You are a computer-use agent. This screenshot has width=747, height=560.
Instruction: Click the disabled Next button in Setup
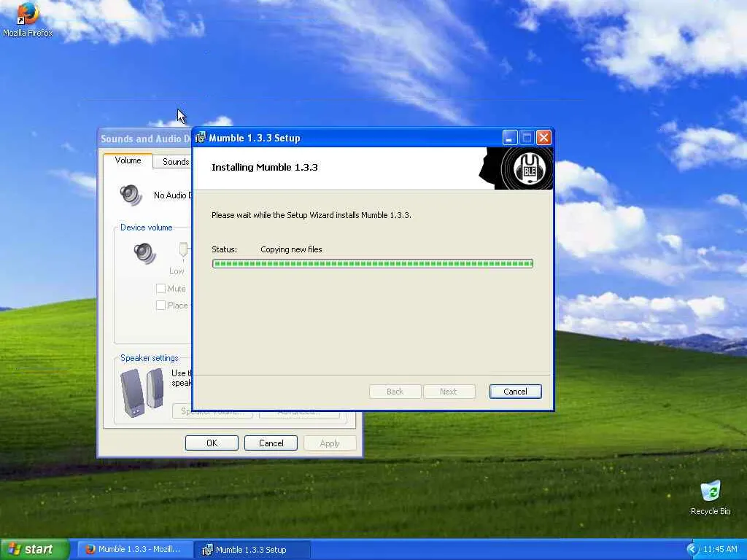click(x=449, y=392)
